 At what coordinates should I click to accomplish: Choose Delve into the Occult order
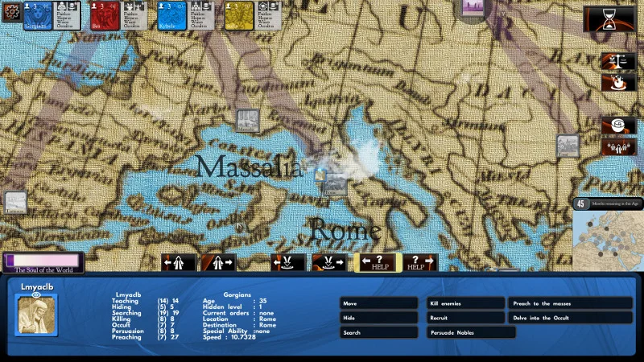pyautogui.click(x=571, y=318)
